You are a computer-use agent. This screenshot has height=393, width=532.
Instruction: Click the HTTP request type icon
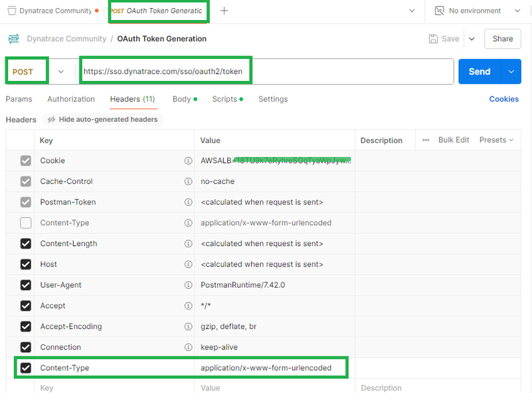click(14, 39)
